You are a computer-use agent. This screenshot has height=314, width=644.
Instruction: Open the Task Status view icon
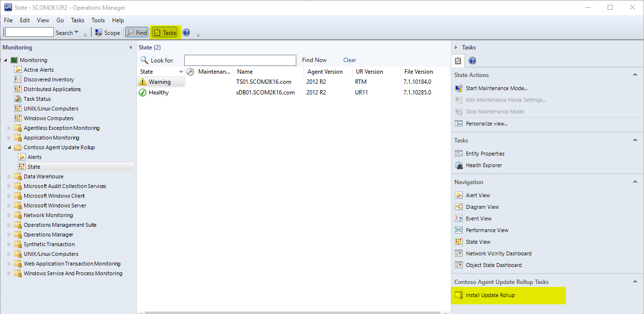(18, 99)
